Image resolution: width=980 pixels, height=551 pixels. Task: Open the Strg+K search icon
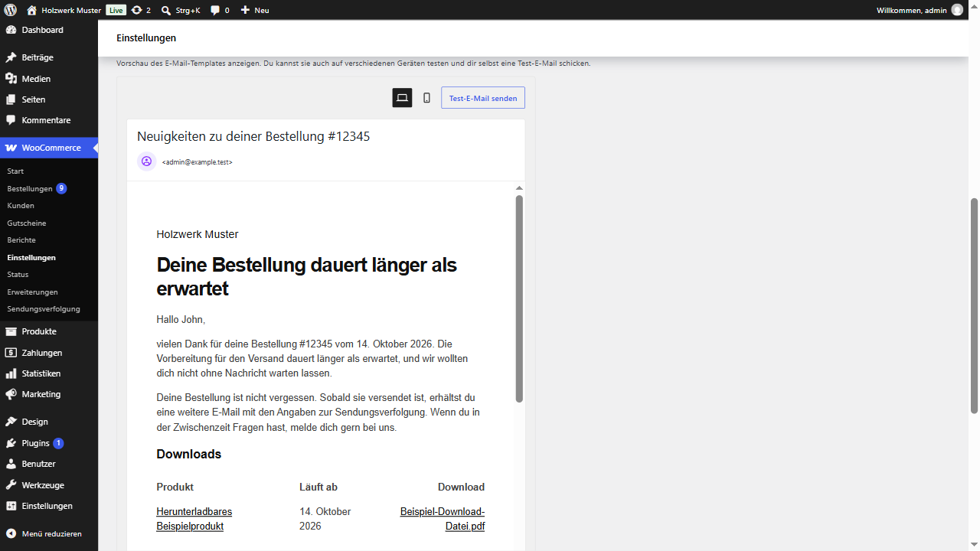click(x=166, y=10)
